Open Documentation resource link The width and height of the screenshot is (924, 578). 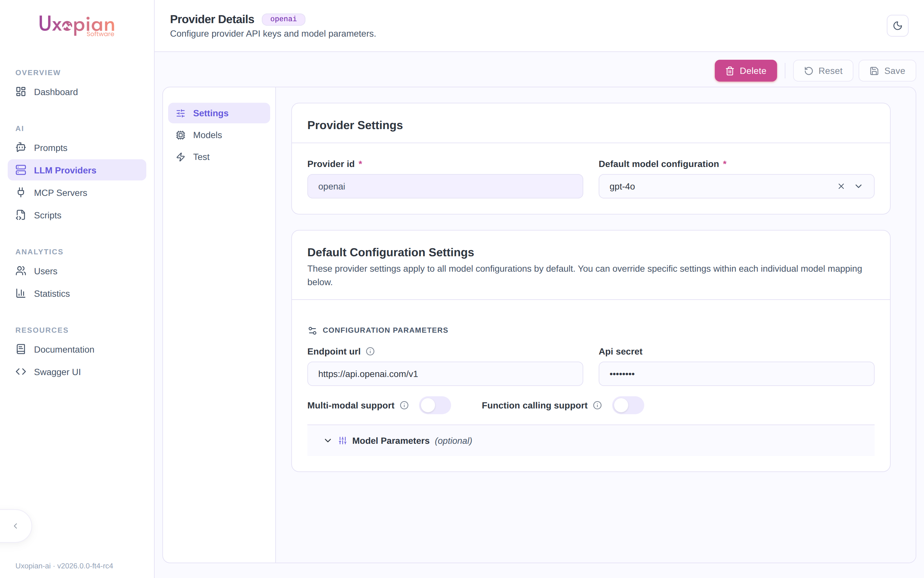click(77, 349)
